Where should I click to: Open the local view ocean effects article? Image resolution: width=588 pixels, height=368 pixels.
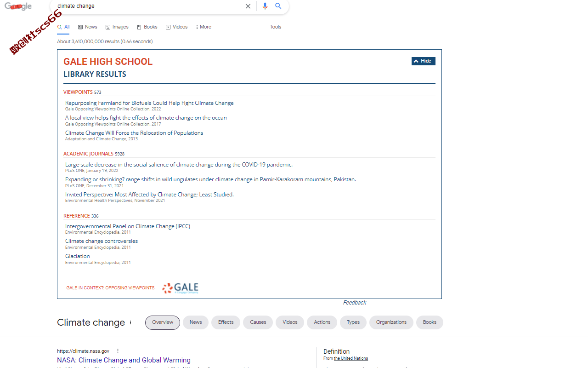coord(146,118)
